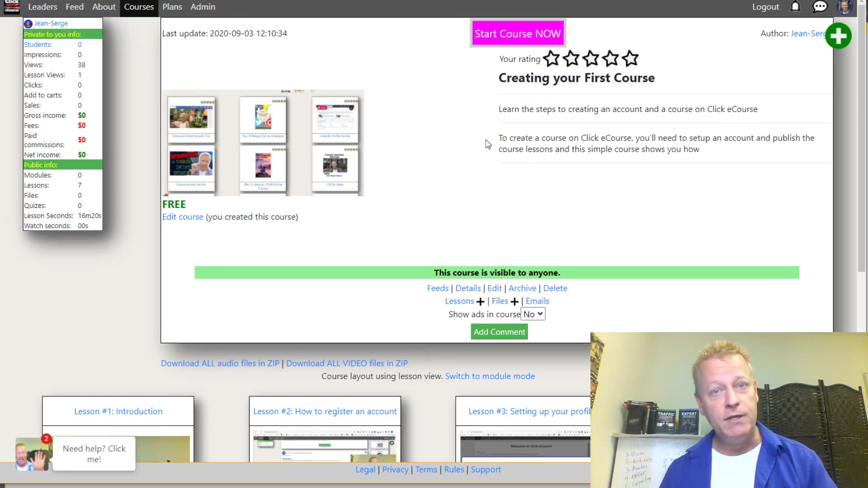Click the course cover thumbnail image
The image size is (868, 488).
263,143
